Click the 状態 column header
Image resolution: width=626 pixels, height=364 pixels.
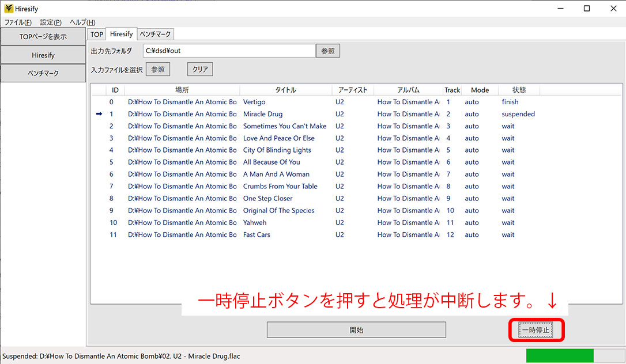(519, 90)
